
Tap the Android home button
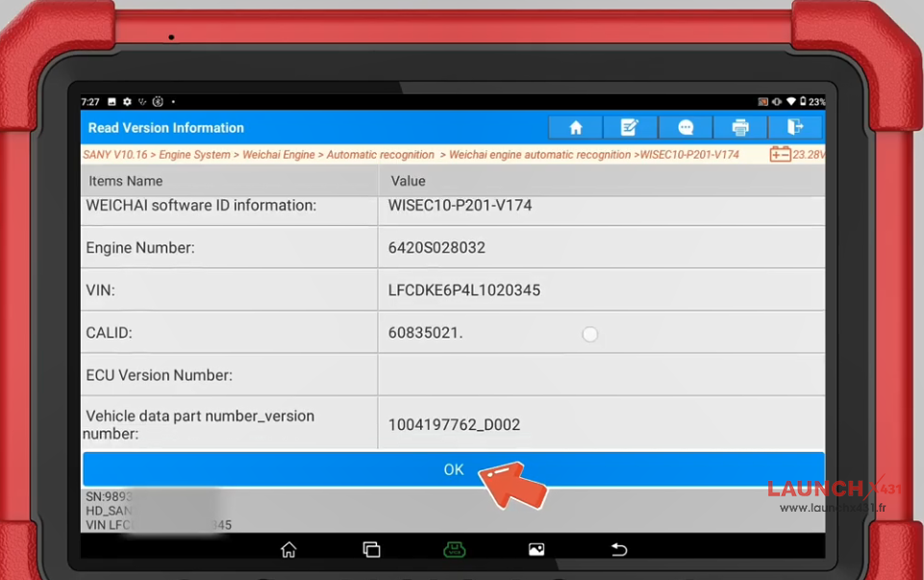pyautogui.click(x=288, y=549)
